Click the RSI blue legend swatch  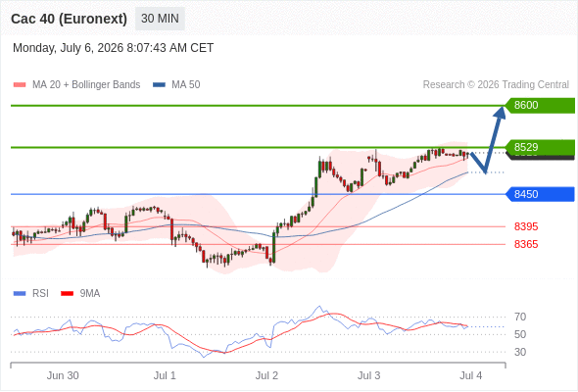click(x=20, y=294)
